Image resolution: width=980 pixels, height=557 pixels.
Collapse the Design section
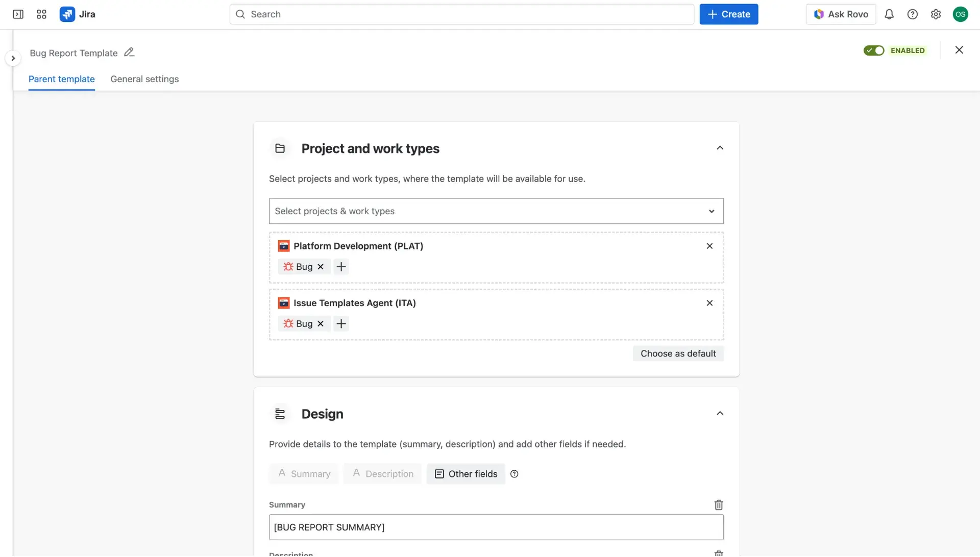pyautogui.click(x=720, y=413)
